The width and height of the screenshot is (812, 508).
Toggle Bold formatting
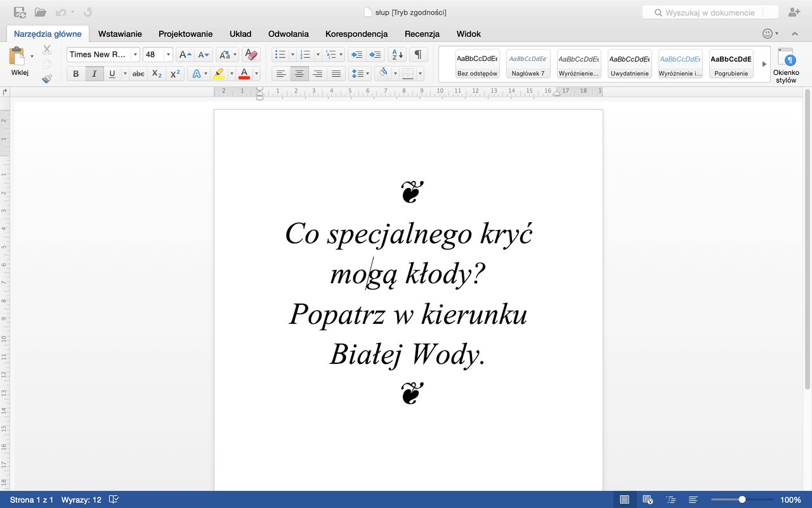[76, 74]
